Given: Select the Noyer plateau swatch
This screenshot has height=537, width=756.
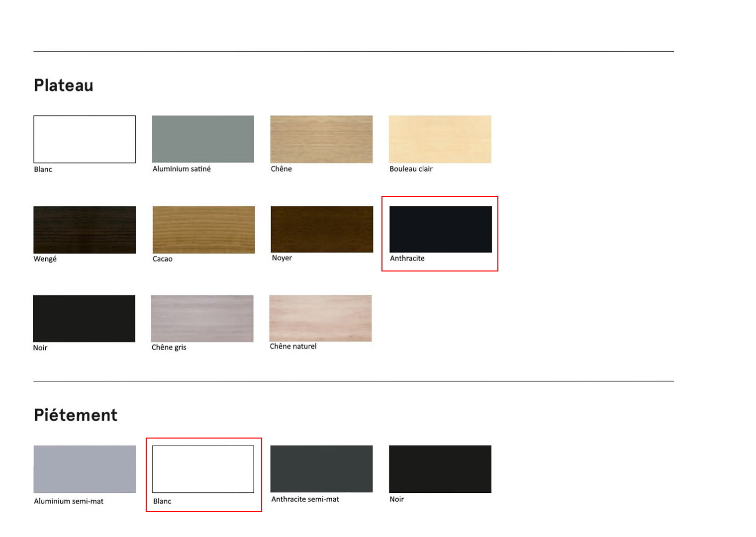Looking at the screenshot, I should pyautogui.click(x=322, y=229).
